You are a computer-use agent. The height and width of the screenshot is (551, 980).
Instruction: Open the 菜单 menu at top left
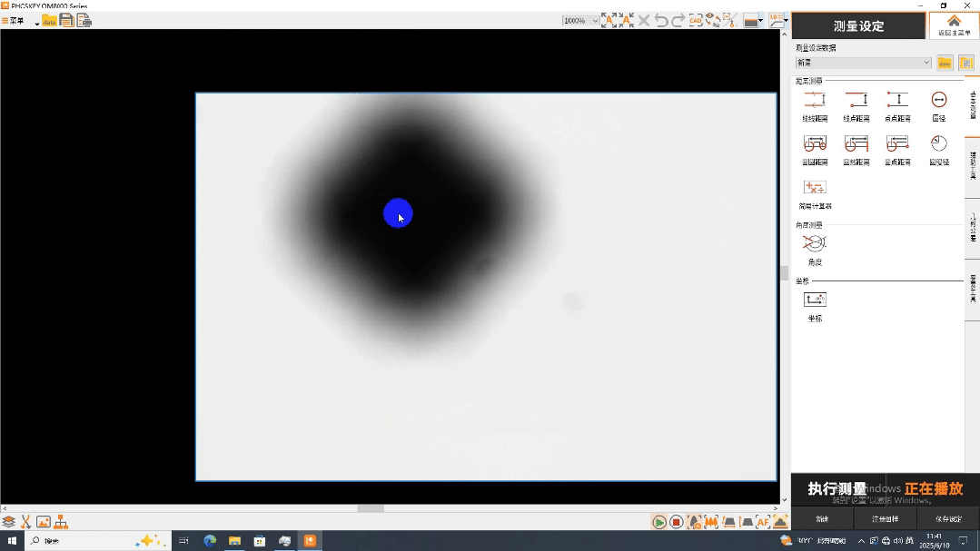(x=14, y=21)
